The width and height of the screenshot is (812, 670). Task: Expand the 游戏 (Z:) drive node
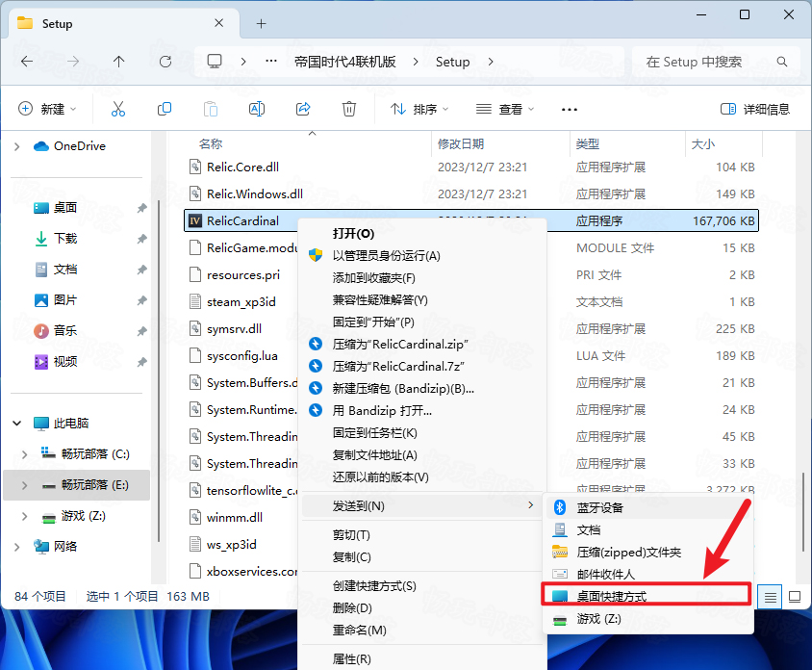[x=24, y=516]
